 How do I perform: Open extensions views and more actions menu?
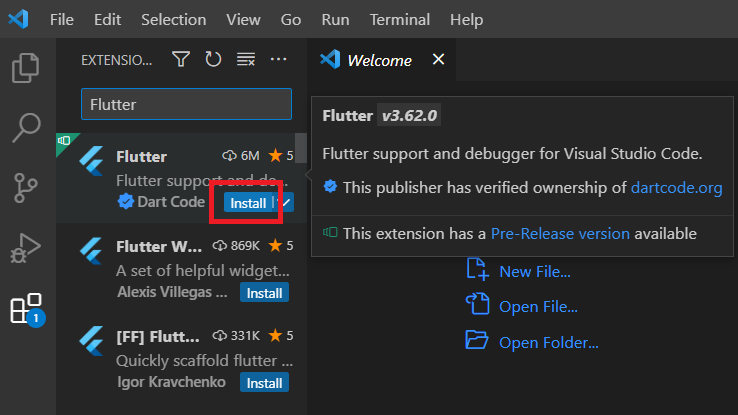coord(278,60)
